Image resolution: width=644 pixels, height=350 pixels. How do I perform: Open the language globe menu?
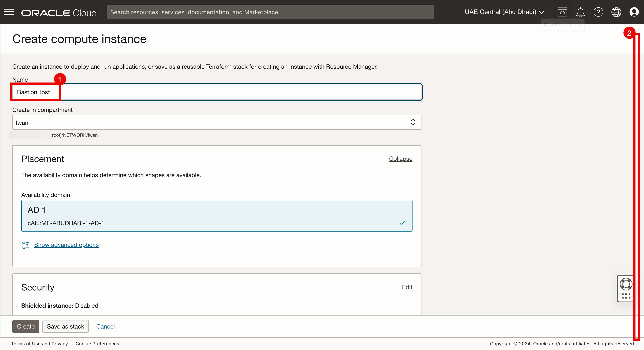click(616, 12)
